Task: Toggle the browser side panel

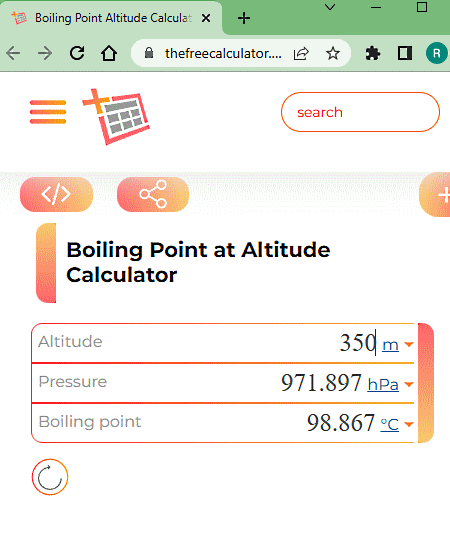Action: coord(404,53)
